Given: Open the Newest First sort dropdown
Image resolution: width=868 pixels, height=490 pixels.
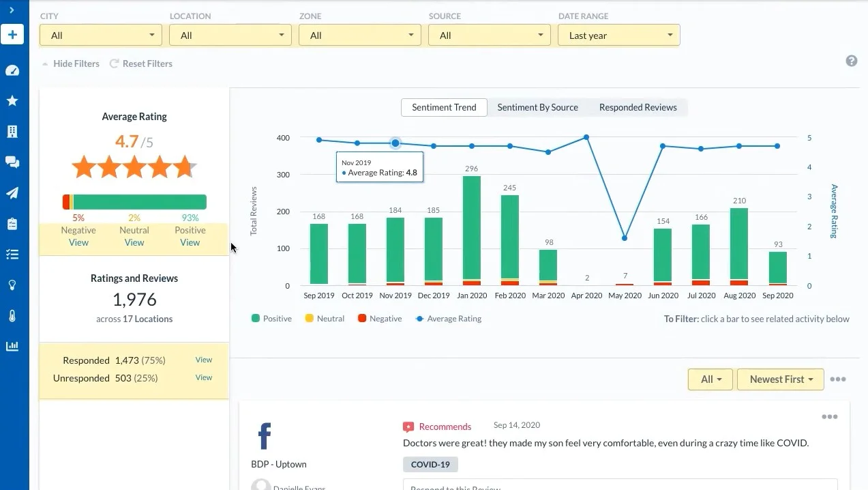Looking at the screenshot, I should 781,379.
